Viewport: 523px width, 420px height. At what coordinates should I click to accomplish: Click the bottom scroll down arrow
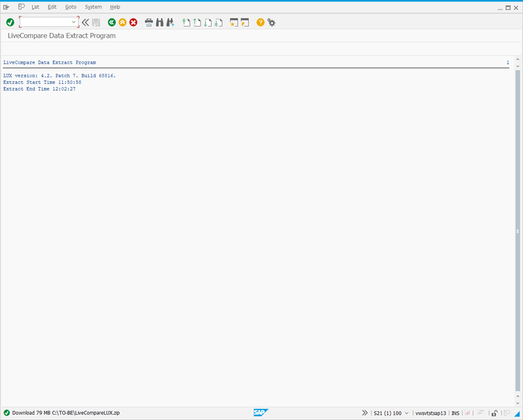click(x=518, y=403)
